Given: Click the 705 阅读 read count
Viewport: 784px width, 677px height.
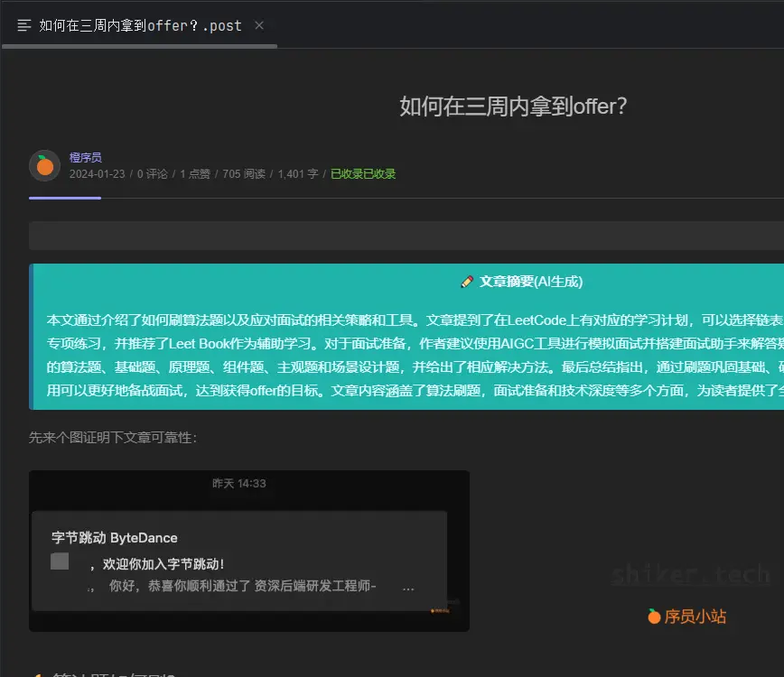Looking at the screenshot, I should pos(244,174).
